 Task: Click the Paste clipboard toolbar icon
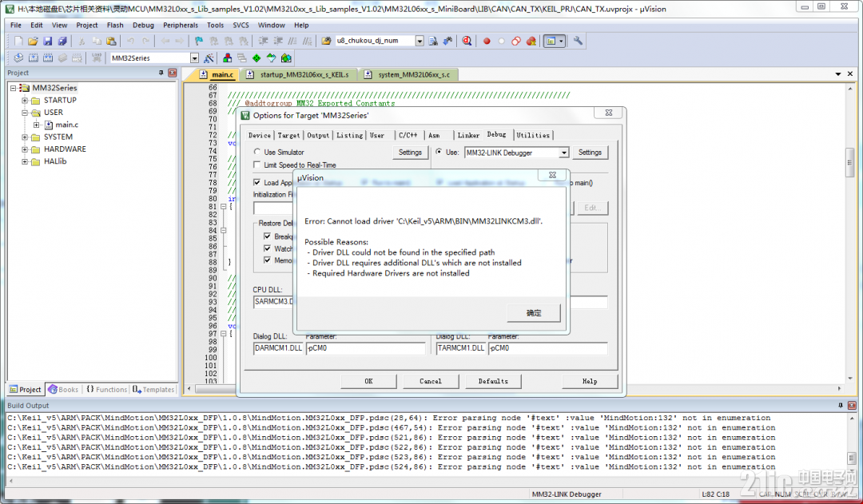111,41
